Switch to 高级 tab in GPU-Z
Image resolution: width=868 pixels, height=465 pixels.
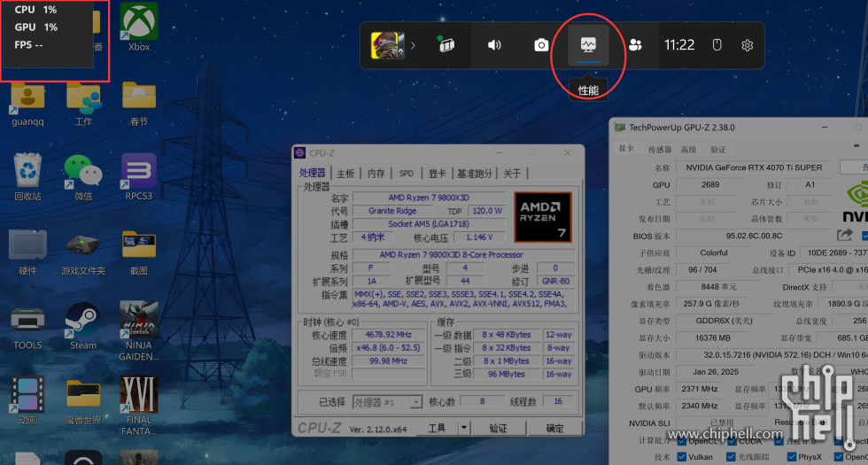pos(688,150)
